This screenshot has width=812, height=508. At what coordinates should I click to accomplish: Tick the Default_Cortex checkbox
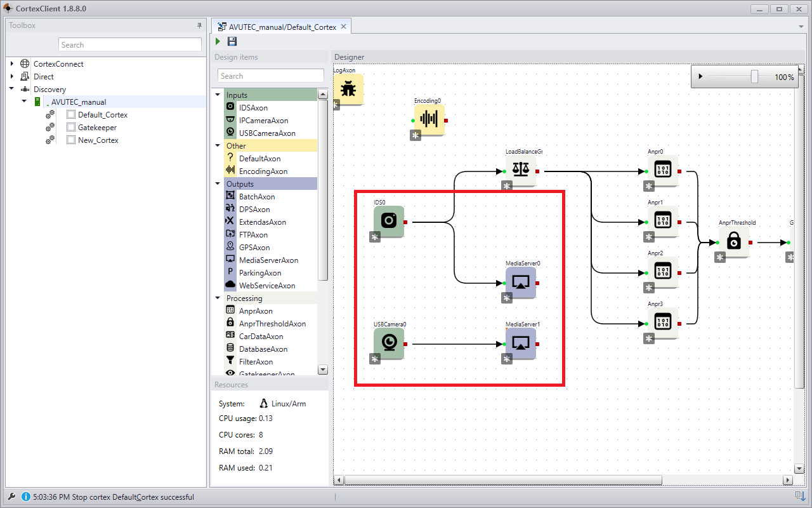tap(71, 115)
